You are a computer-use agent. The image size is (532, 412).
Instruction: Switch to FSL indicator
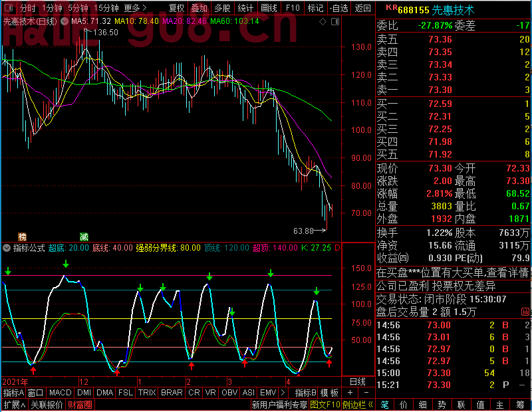pyautogui.click(x=126, y=393)
